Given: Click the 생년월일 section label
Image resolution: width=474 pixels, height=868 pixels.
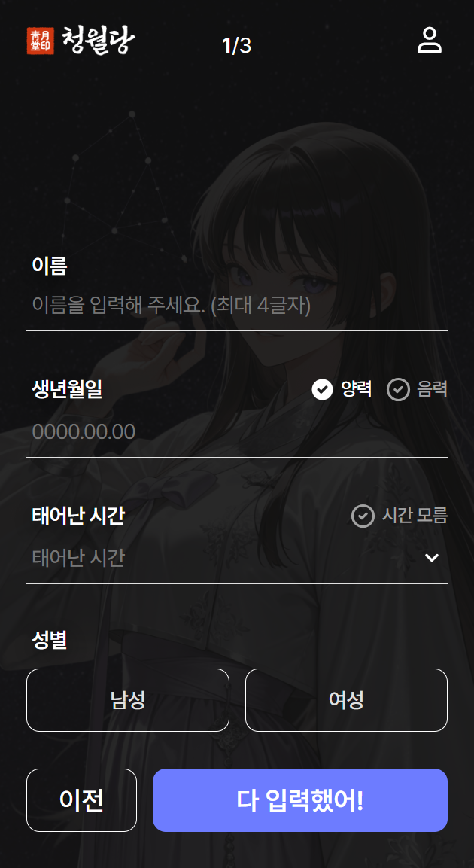Looking at the screenshot, I should (67, 390).
